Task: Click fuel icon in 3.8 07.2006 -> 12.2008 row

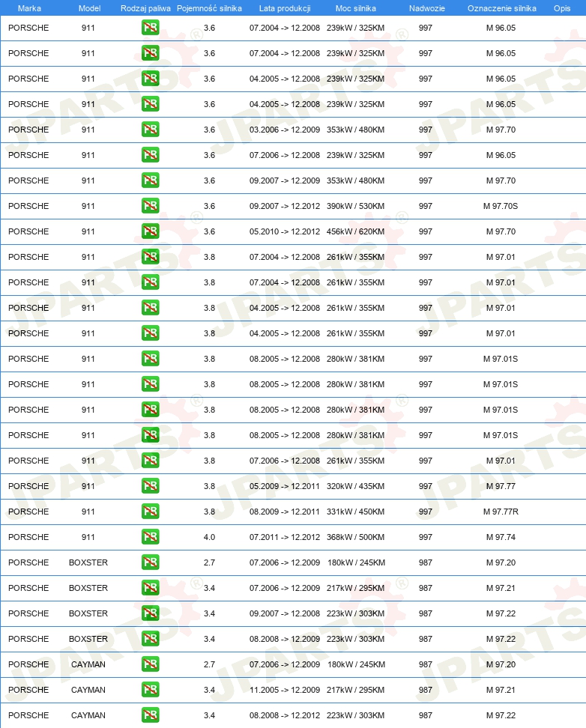Action: point(150,461)
